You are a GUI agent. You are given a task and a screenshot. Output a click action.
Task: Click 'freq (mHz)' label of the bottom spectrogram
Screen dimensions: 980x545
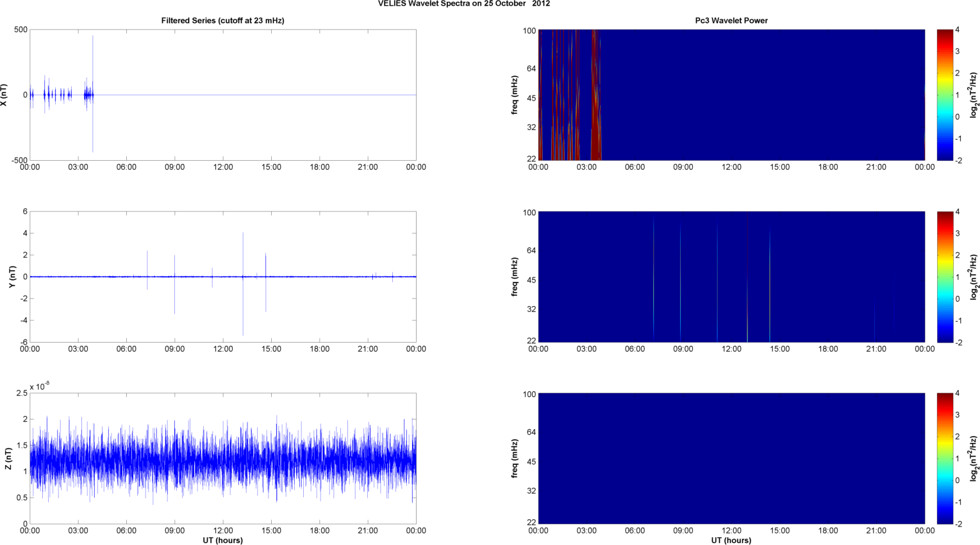[515, 459]
